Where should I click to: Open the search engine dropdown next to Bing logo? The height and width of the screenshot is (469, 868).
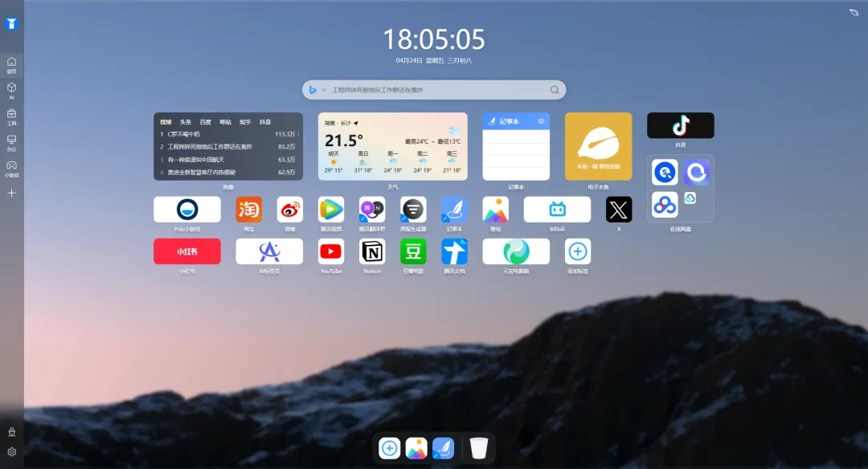324,90
